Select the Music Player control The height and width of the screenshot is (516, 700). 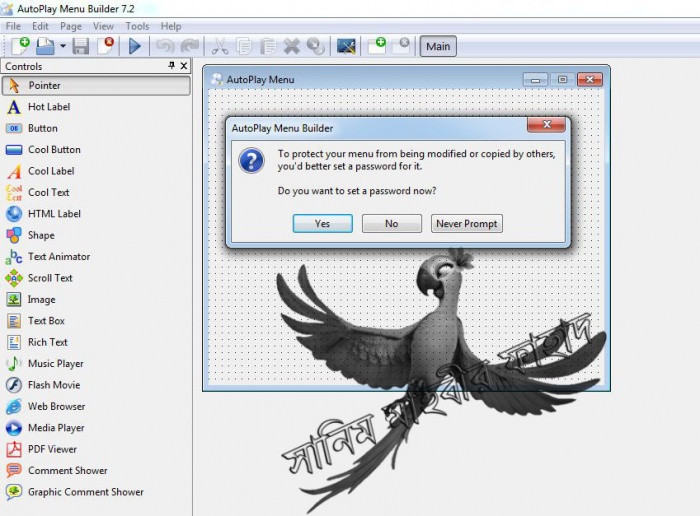(x=96, y=364)
